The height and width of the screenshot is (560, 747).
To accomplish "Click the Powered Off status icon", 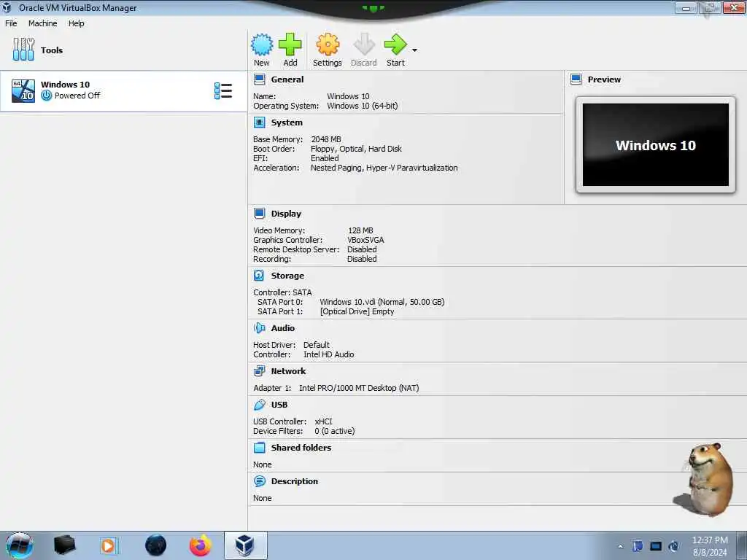I will coord(46,96).
